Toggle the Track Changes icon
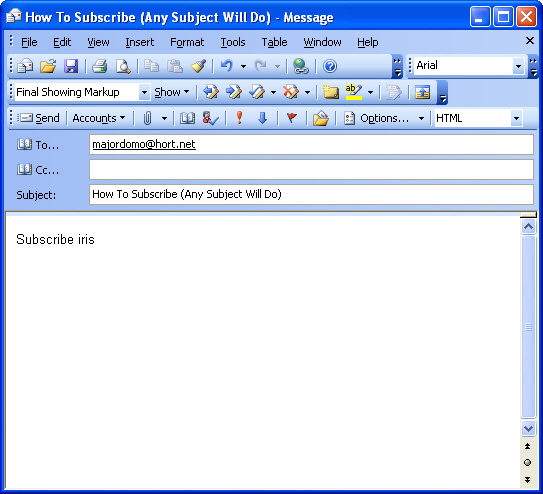Viewport: 543px width, 494px height. pyautogui.click(x=393, y=92)
